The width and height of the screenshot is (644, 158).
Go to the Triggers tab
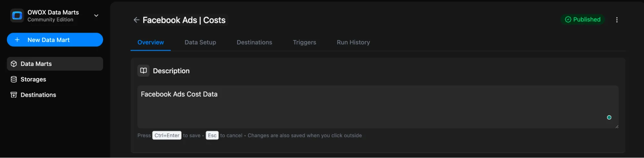[304, 42]
